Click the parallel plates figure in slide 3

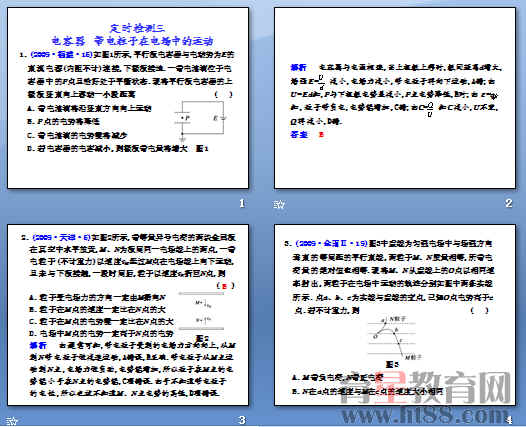click(x=201, y=311)
